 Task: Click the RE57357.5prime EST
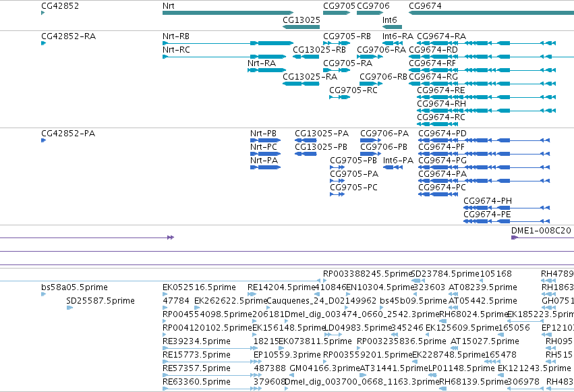(x=212, y=376)
